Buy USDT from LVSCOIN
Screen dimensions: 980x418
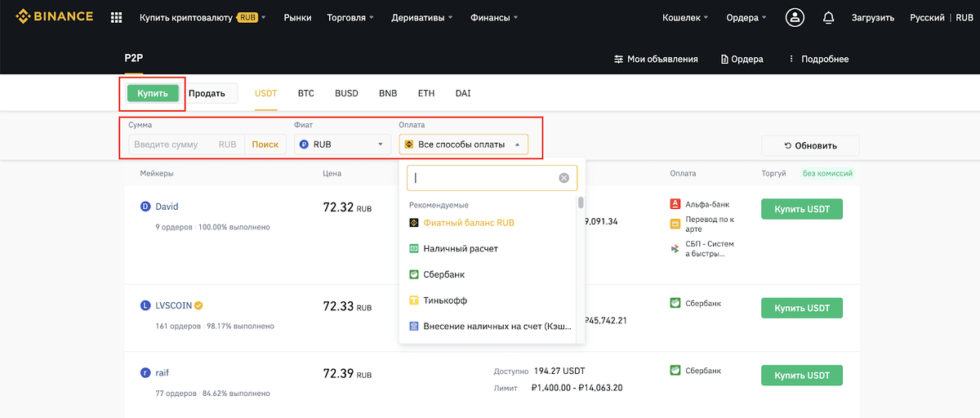802,308
